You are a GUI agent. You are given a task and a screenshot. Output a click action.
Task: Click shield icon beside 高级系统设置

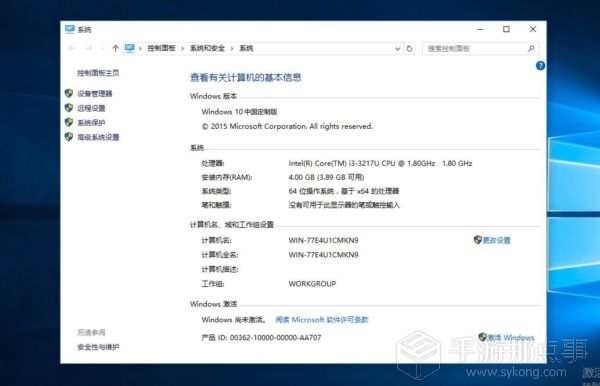pyautogui.click(x=69, y=137)
